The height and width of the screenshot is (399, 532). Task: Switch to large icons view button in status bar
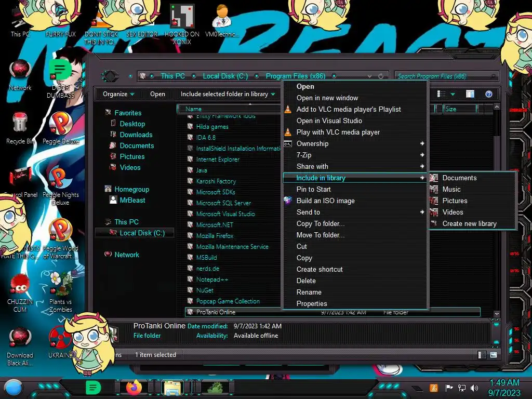[x=494, y=355]
